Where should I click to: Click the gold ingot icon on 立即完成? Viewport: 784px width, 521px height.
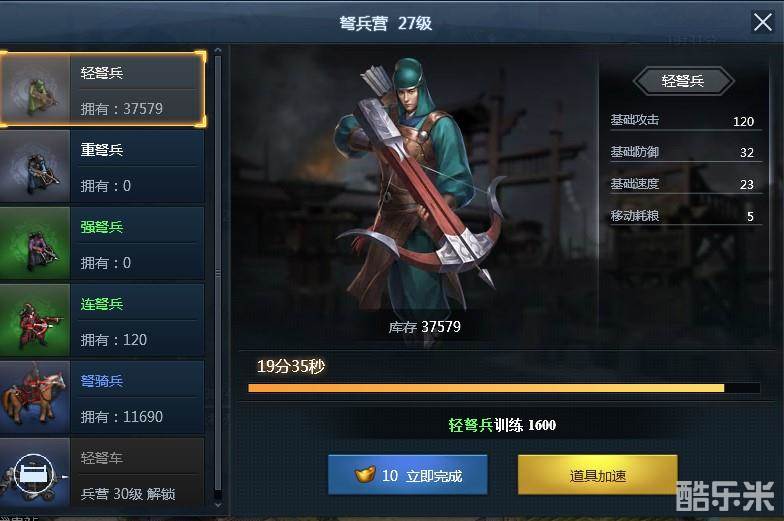[x=365, y=474]
